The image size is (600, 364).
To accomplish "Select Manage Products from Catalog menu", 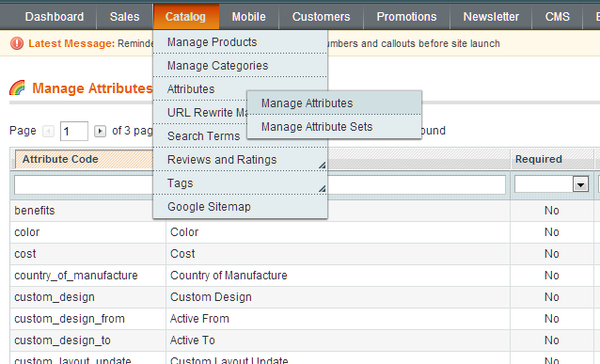I will coord(240,42).
